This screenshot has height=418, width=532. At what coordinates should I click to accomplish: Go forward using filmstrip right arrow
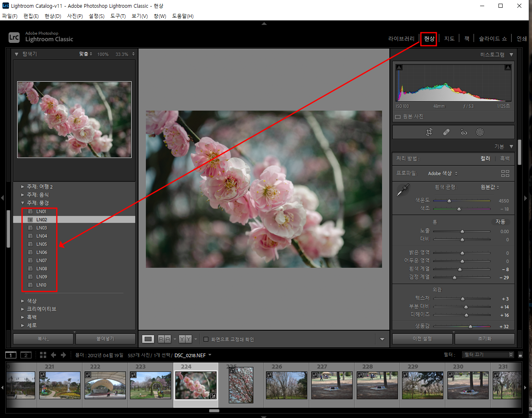[x=63, y=355]
